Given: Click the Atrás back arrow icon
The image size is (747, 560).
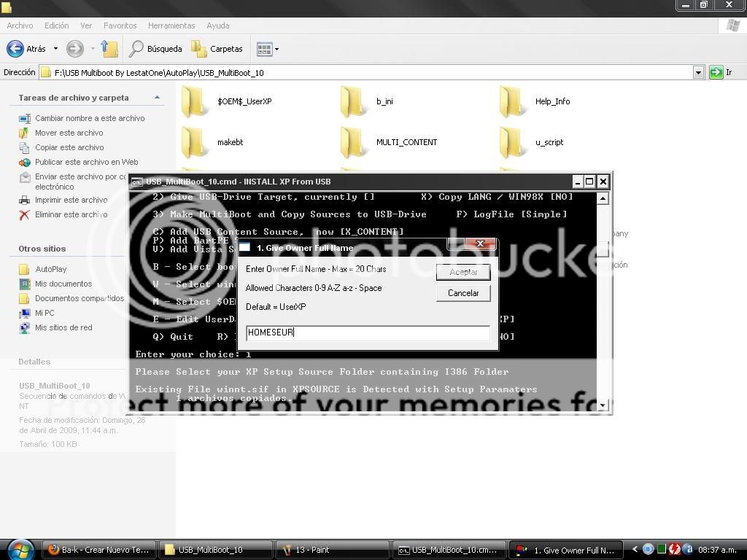Looking at the screenshot, I should (x=15, y=49).
